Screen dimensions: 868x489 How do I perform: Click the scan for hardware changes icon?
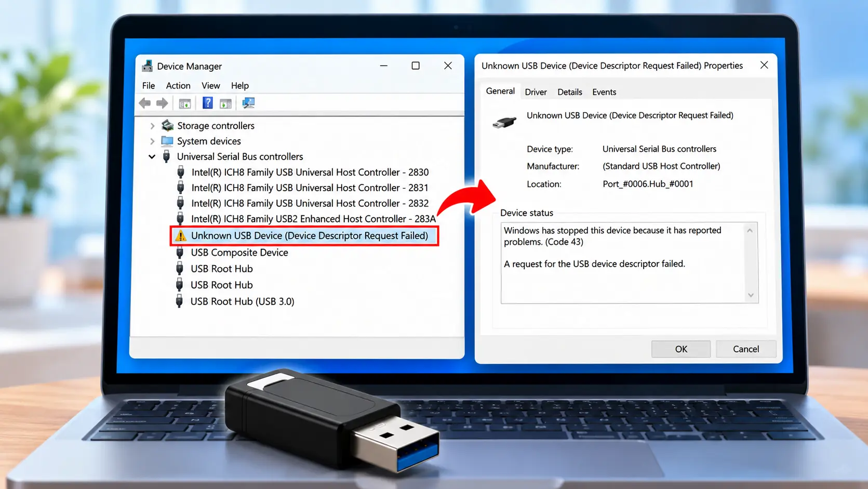248,103
